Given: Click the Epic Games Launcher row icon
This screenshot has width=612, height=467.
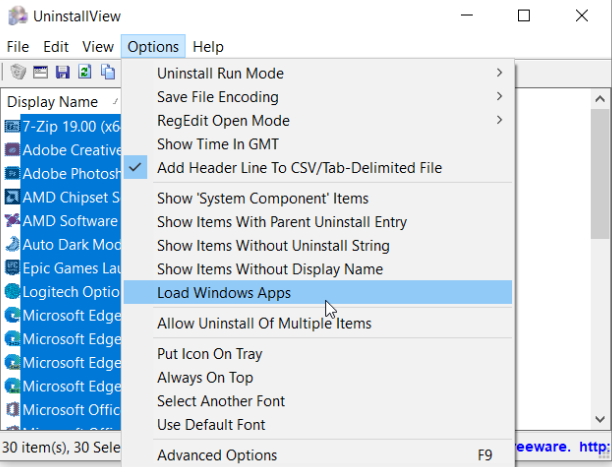Looking at the screenshot, I should click(12, 268).
